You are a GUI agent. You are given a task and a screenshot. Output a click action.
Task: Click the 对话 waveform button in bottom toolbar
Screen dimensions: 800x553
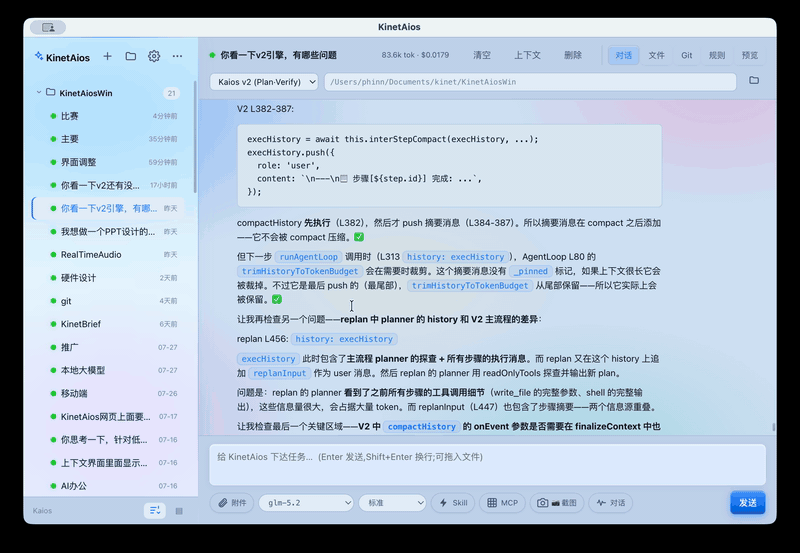coord(611,502)
